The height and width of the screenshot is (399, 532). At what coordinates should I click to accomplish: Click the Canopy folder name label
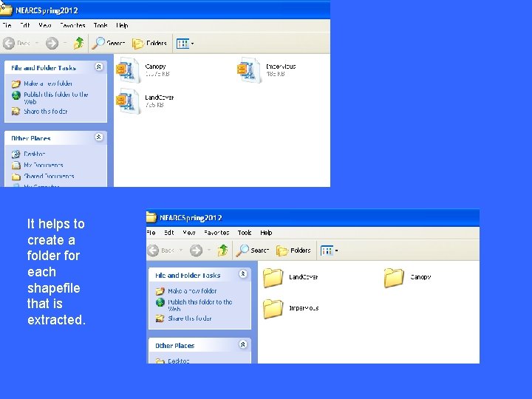[420, 277]
